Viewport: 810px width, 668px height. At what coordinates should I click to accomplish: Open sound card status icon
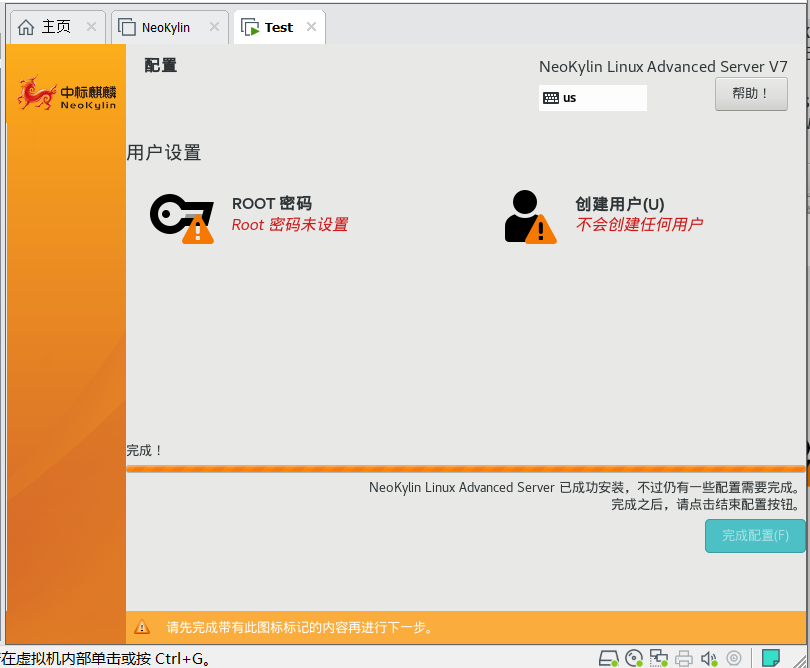click(x=708, y=658)
